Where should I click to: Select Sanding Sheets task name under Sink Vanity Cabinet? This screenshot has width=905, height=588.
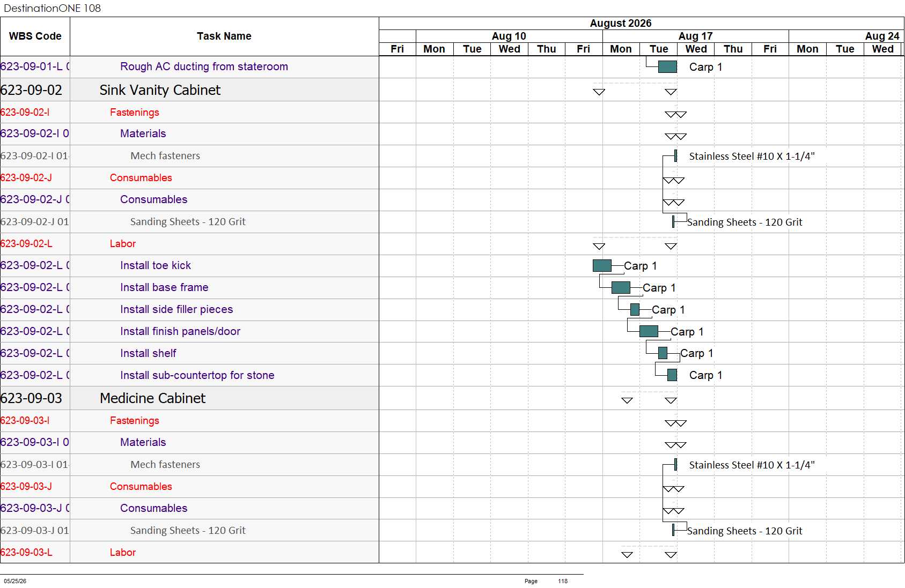(188, 222)
